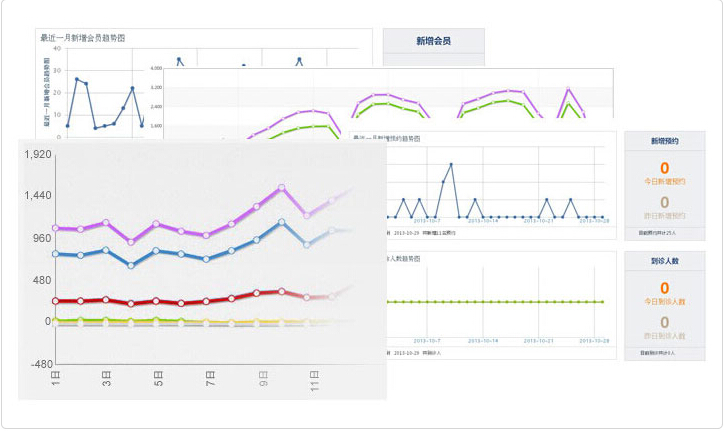Click 2013-10-21 in the appointment trend chart
Viewport: 727px width, 432px height.
[x=538, y=221]
